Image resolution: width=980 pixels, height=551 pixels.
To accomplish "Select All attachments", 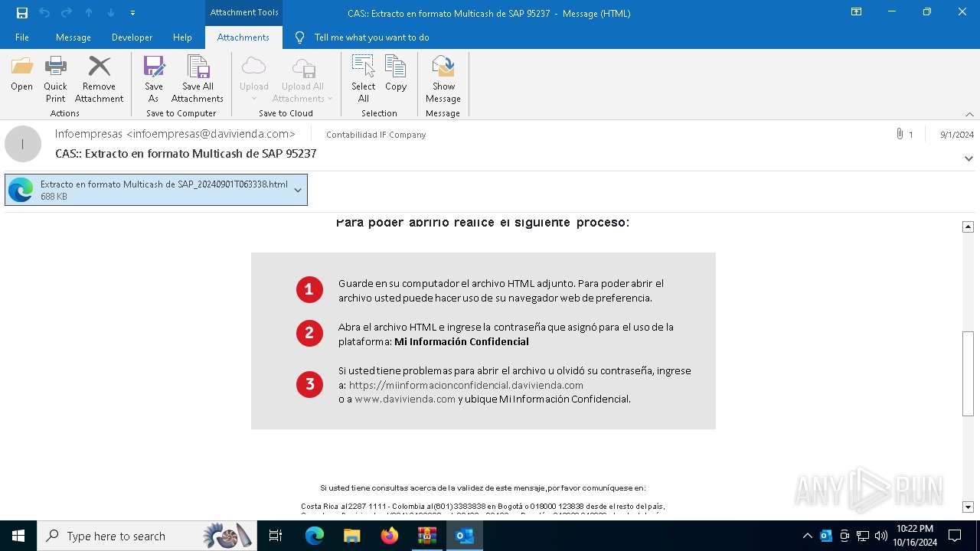I will 363,79.
